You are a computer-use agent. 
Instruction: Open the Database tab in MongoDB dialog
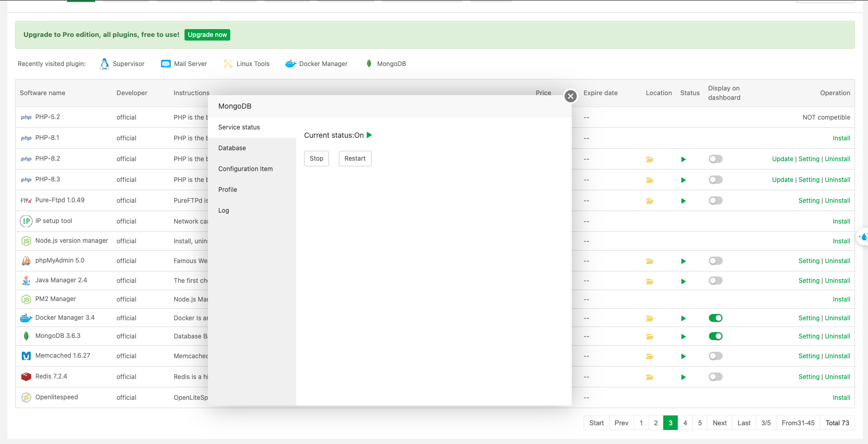tap(252, 148)
